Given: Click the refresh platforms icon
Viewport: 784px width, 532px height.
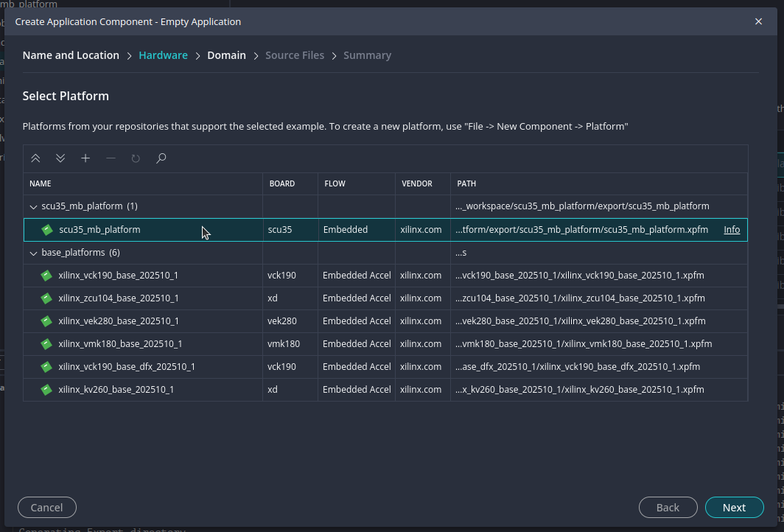Looking at the screenshot, I should coord(136,158).
